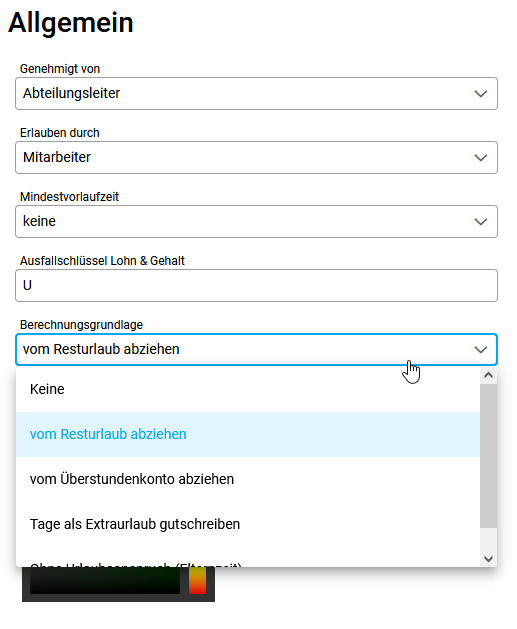Click the Mindestvorlaufzeit label
The height and width of the screenshot is (629, 517).
point(69,197)
